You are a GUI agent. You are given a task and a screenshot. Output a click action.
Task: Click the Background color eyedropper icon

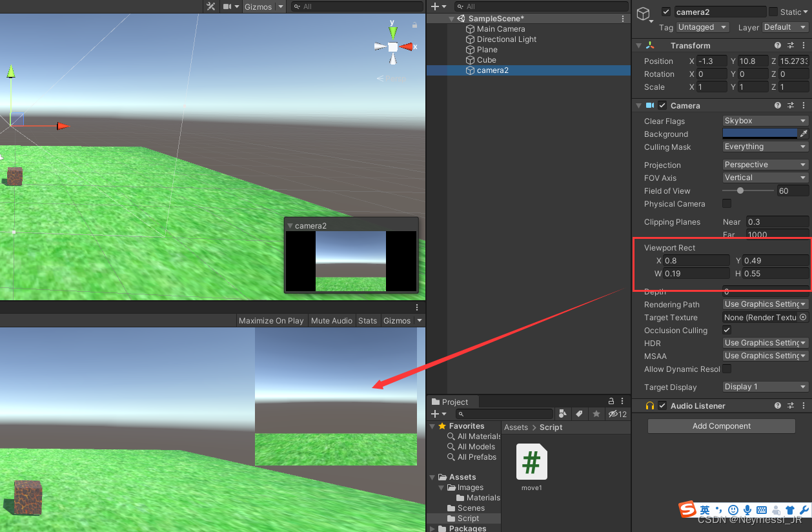[804, 134]
